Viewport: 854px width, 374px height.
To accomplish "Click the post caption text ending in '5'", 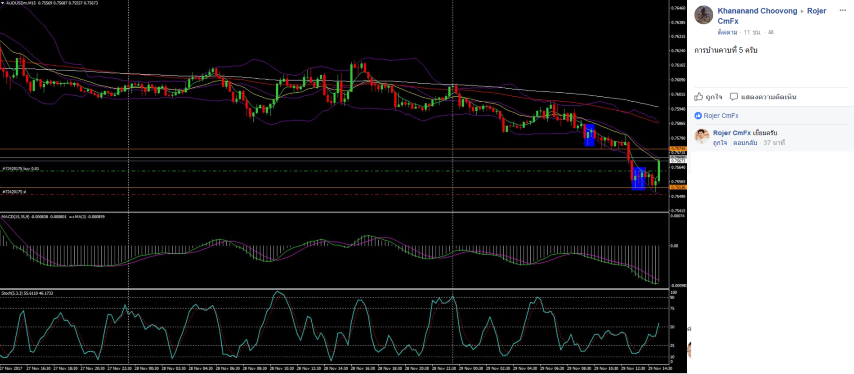I will (725, 50).
